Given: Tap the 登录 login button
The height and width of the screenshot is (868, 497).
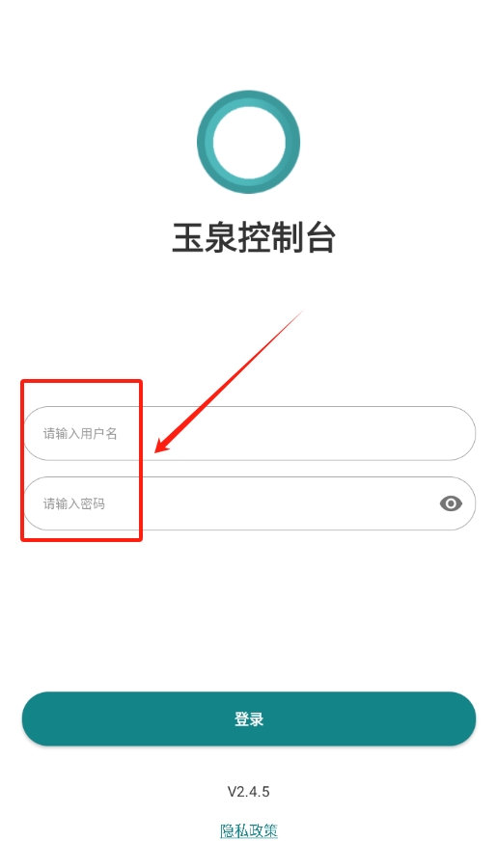Looking at the screenshot, I should click(249, 719).
